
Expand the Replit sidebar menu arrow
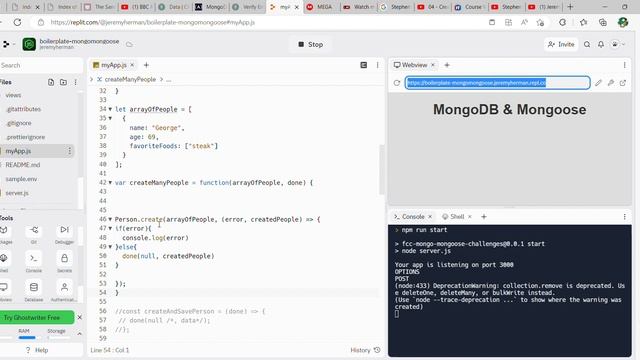click(x=9, y=44)
